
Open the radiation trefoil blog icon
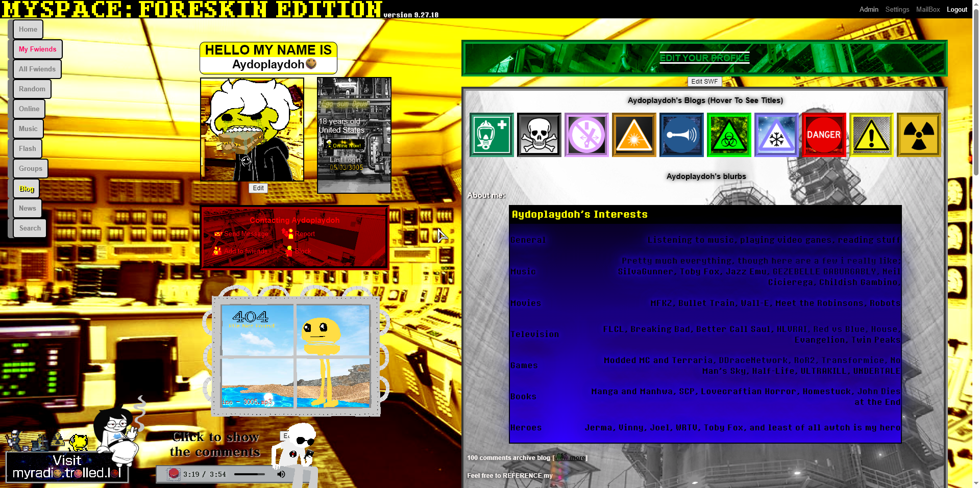click(919, 135)
